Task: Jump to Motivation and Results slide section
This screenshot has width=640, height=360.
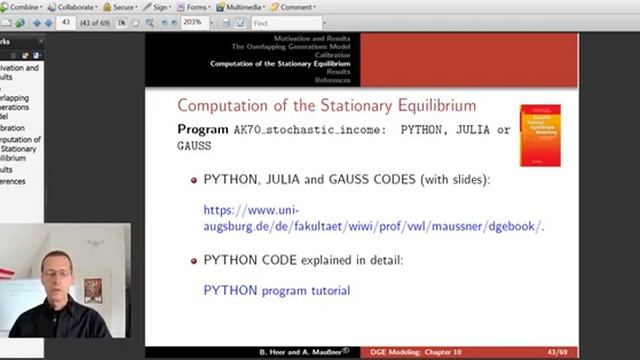Action: coord(312,38)
